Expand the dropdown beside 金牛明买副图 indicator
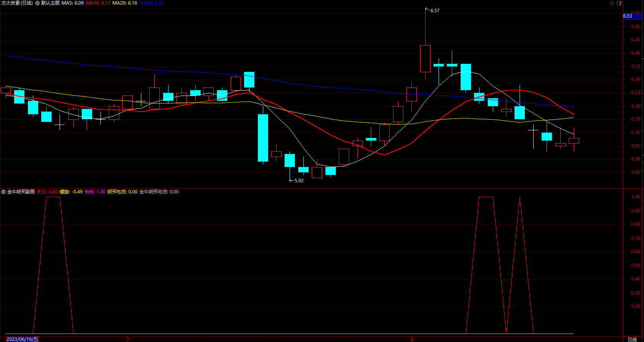The height and width of the screenshot is (342, 644). (3, 192)
